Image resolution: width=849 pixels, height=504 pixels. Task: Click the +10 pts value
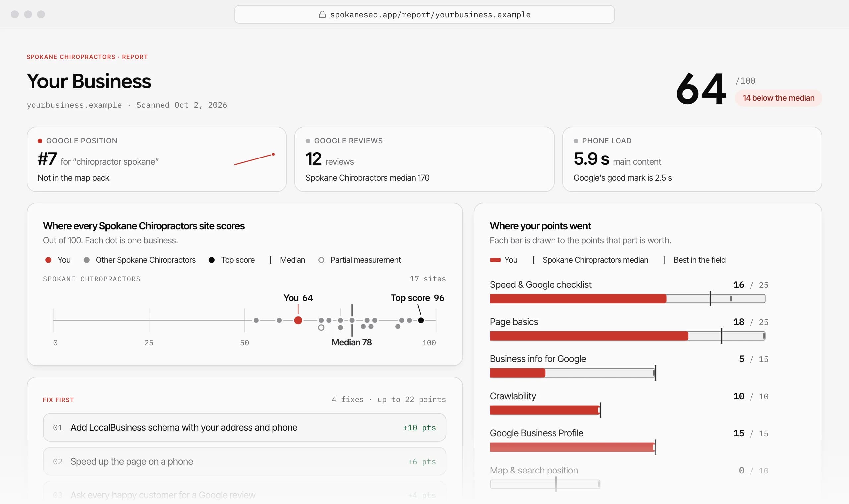click(x=419, y=428)
